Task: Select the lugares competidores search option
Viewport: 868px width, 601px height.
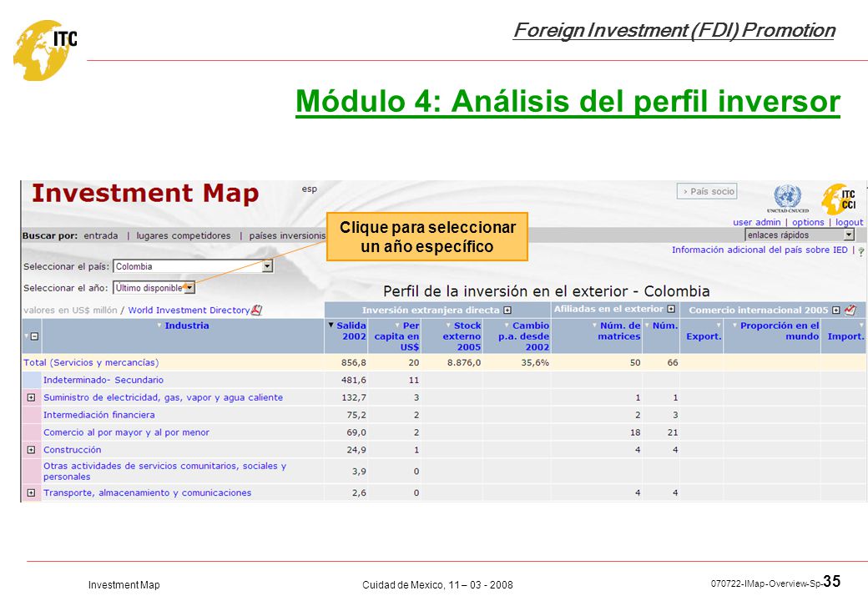Action: click(x=184, y=235)
